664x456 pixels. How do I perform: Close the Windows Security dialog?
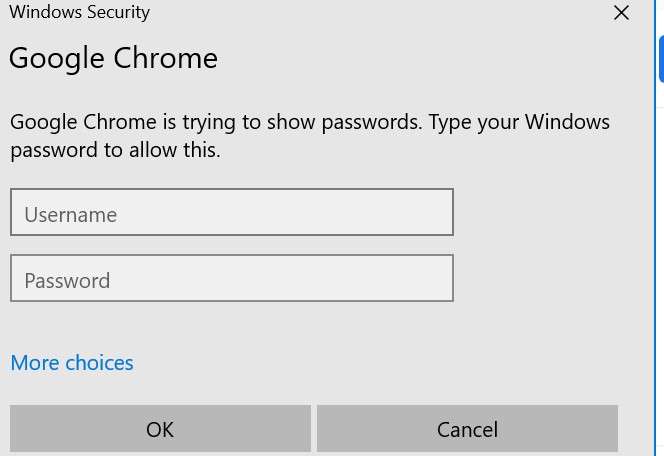621,13
